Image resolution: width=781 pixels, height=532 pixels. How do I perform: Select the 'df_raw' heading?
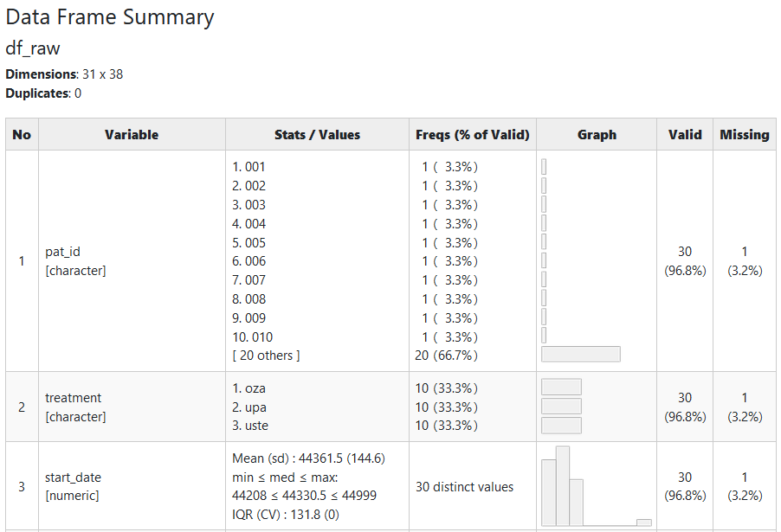tap(33, 48)
